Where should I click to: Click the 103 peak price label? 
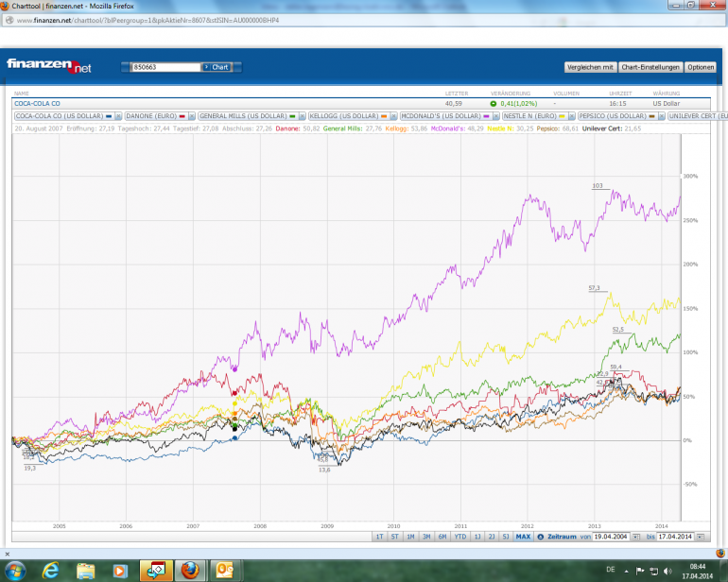click(x=598, y=185)
